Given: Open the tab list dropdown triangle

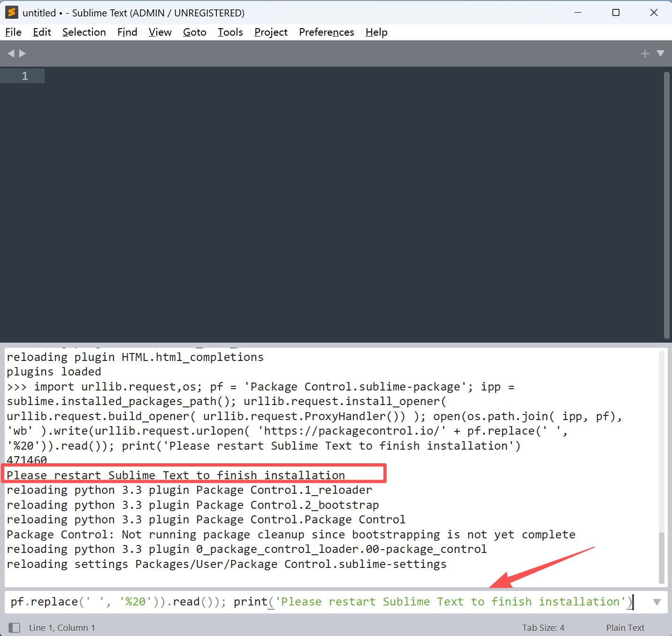Looking at the screenshot, I should [660, 54].
